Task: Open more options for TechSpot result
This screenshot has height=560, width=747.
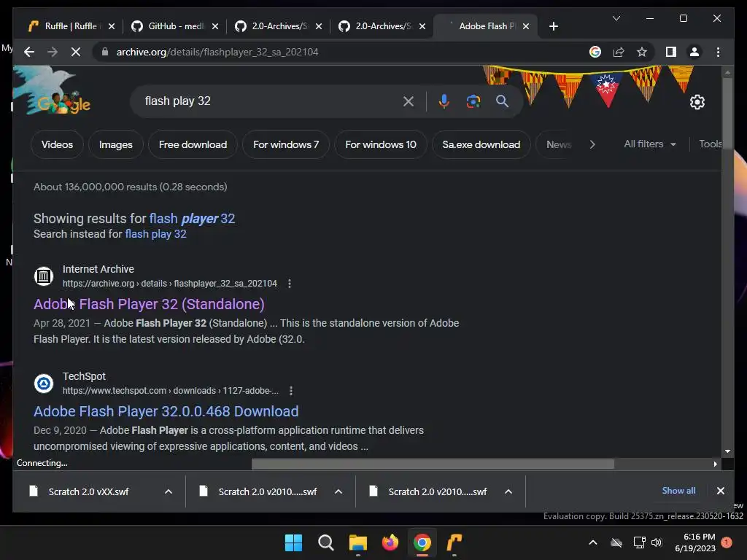Action: [290, 391]
